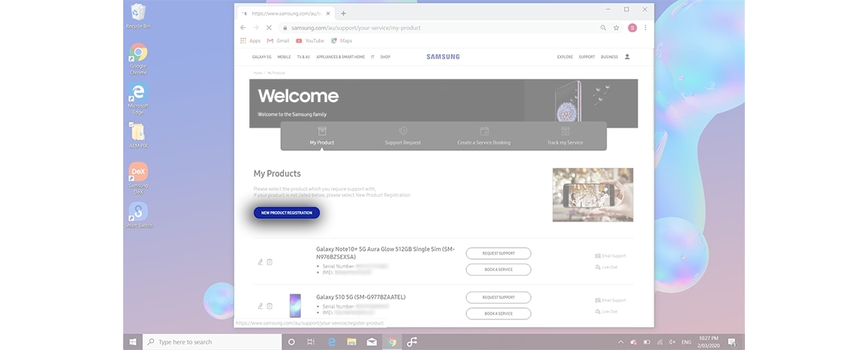Open the Galaxy 5G menu
Image resolution: width=868 pixels, height=350 pixels.
(262, 56)
